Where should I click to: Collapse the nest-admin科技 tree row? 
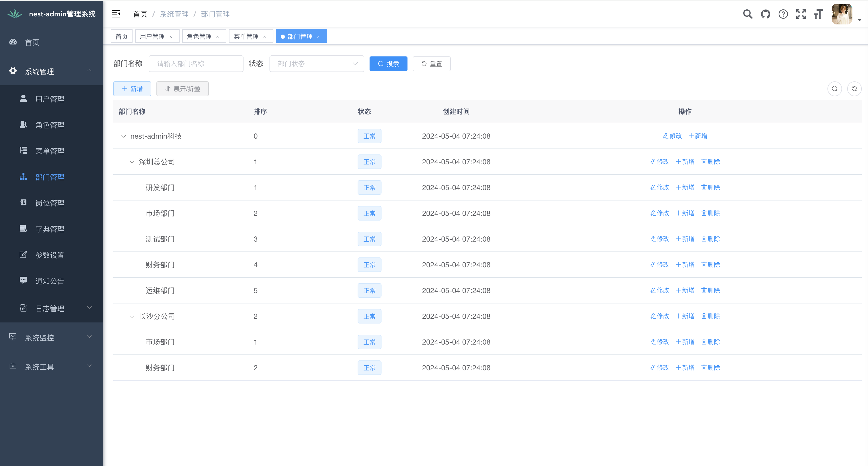coord(124,136)
